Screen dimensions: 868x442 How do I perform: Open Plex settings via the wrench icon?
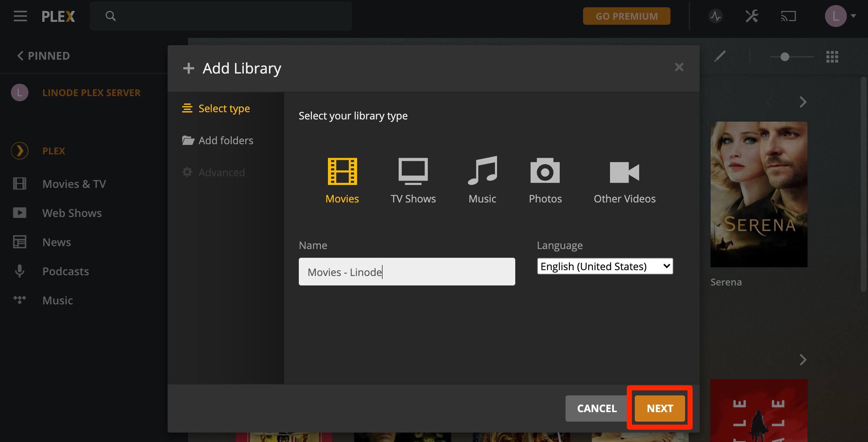(x=751, y=16)
